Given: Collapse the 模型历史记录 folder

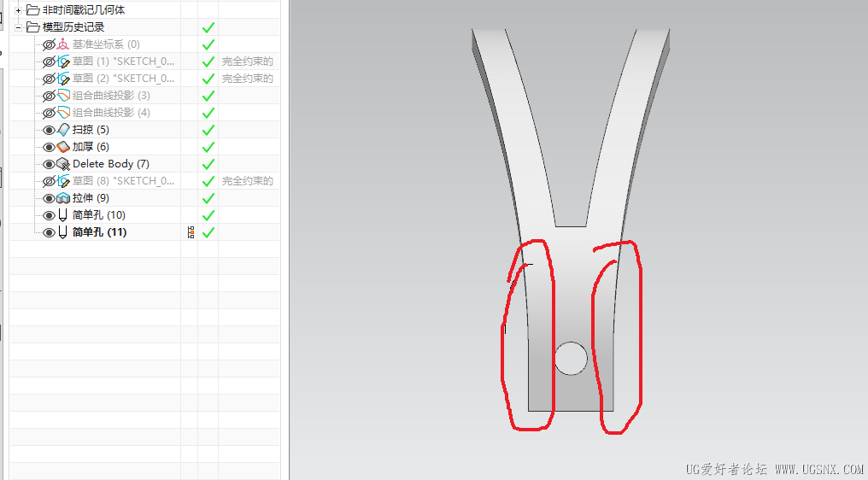Looking at the screenshot, I should point(18,27).
